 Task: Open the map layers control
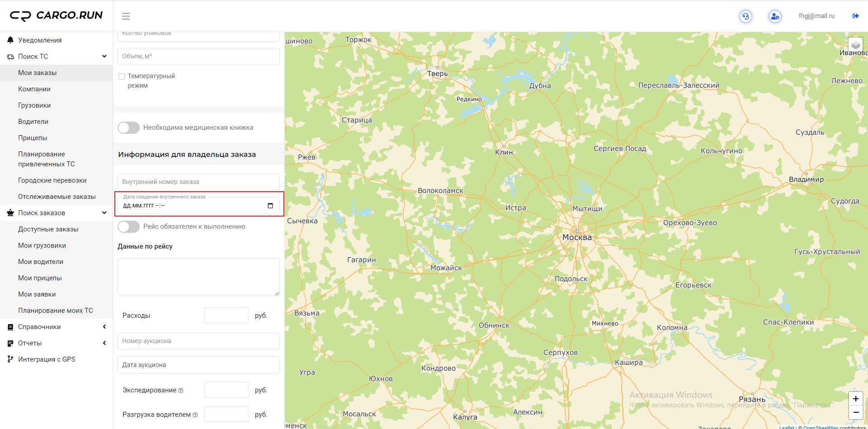tap(855, 45)
